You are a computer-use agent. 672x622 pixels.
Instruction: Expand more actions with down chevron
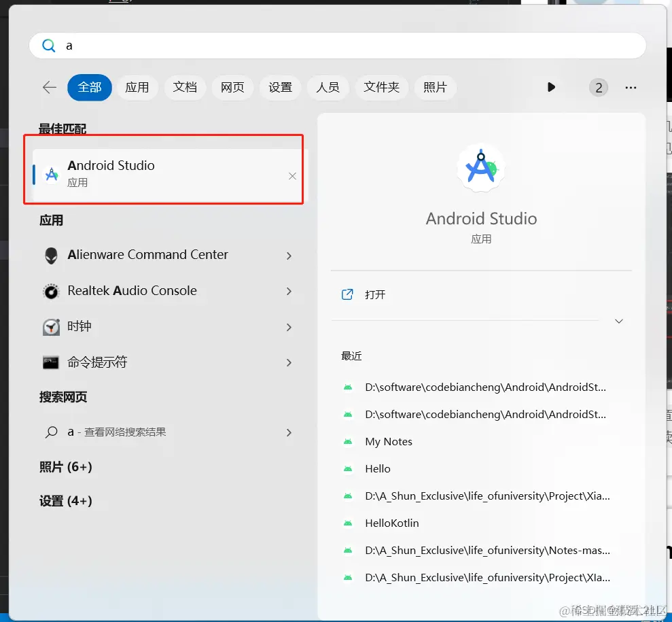619,321
